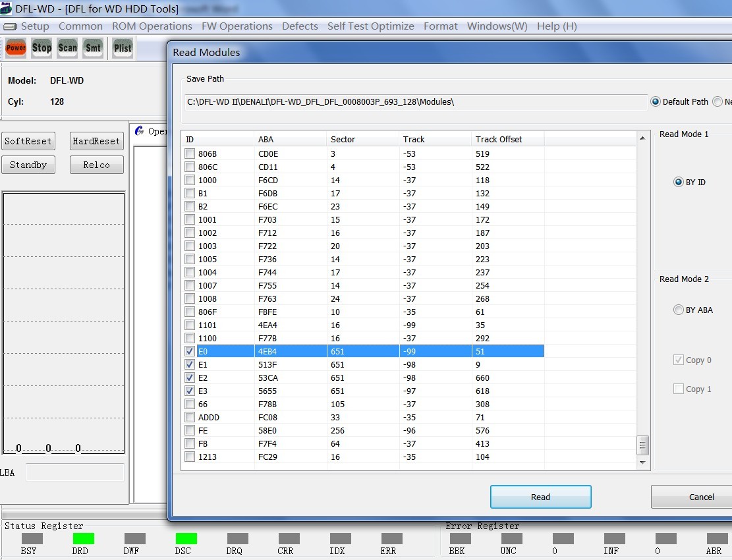Click the LBA input field
This screenshot has height=560, width=732.
[x=75, y=472]
